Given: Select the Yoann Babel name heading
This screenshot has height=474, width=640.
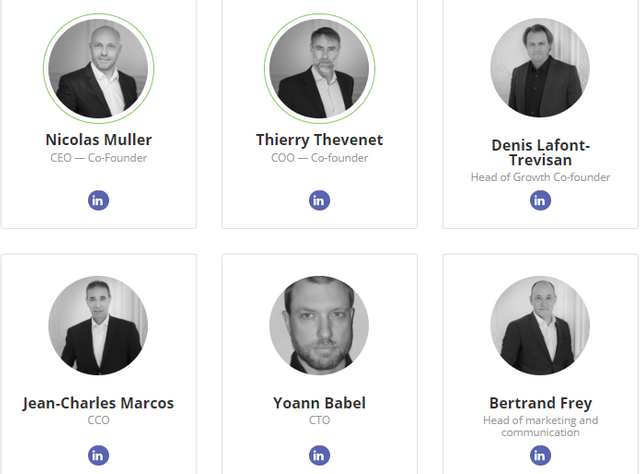Looking at the screenshot, I should click(319, 403).
